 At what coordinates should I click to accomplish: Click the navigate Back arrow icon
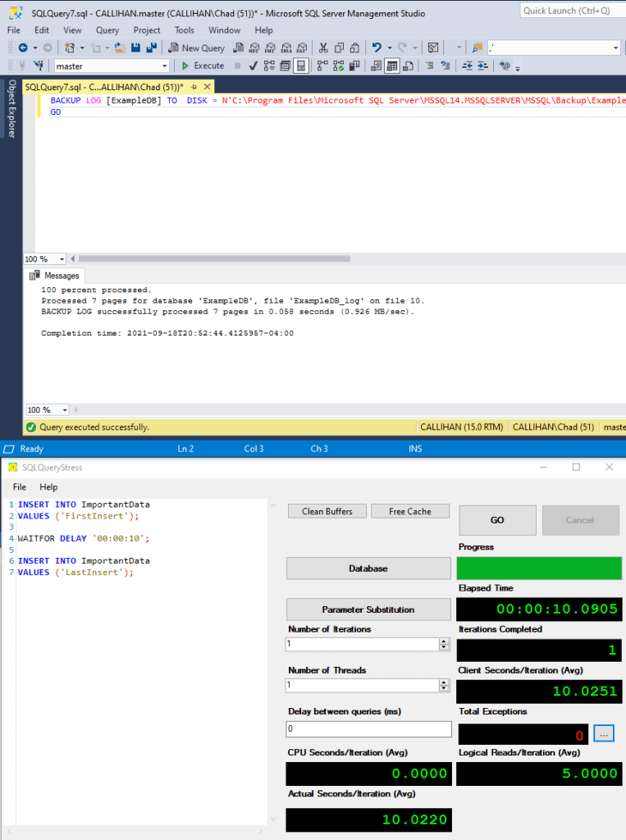(22, 48)
